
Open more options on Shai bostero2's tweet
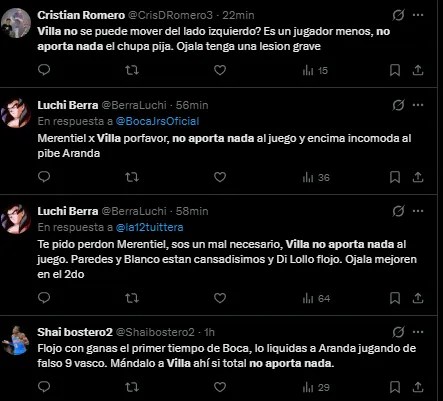[x=418, y=332]
